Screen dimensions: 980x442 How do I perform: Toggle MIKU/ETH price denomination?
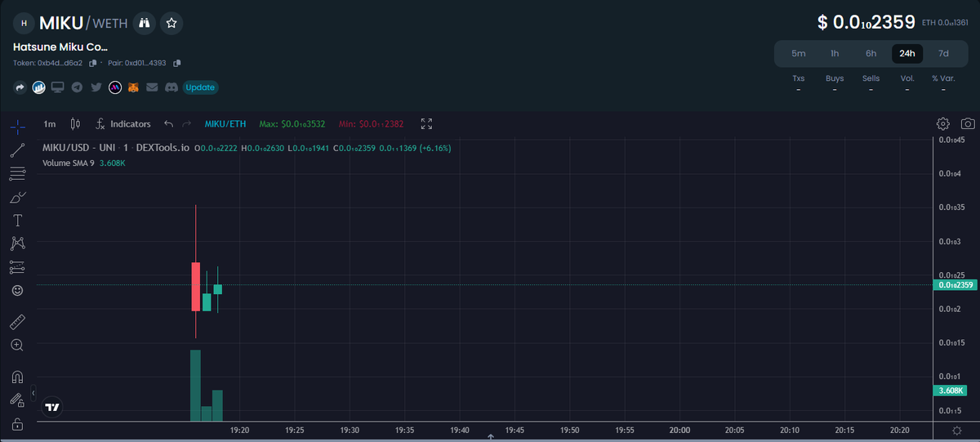pos(225,124)
